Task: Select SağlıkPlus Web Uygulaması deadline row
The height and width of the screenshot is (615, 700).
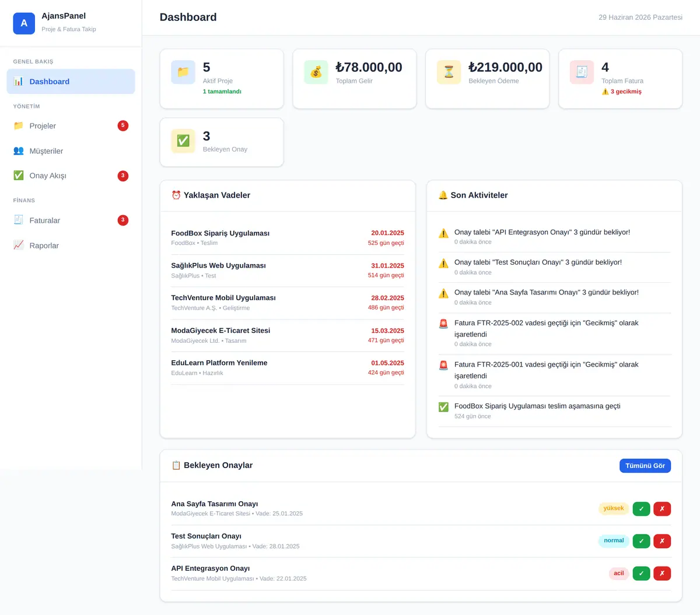Action: (x=288, y=270)
